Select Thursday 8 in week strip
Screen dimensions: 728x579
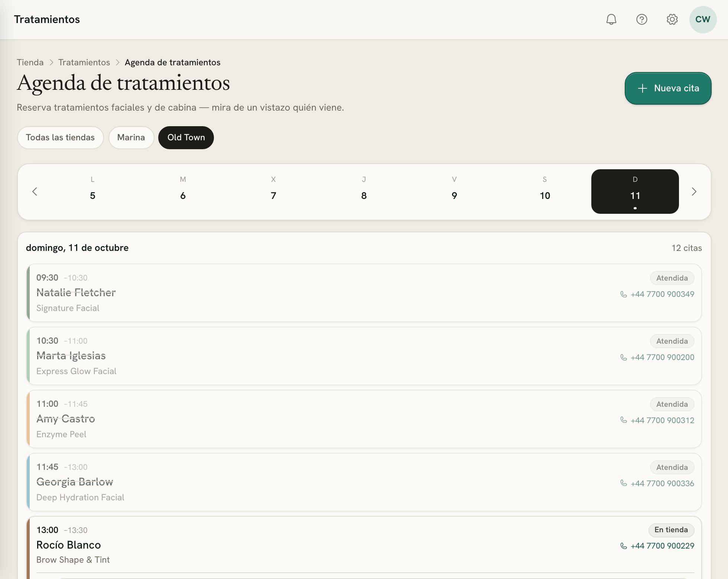(364, 192)
